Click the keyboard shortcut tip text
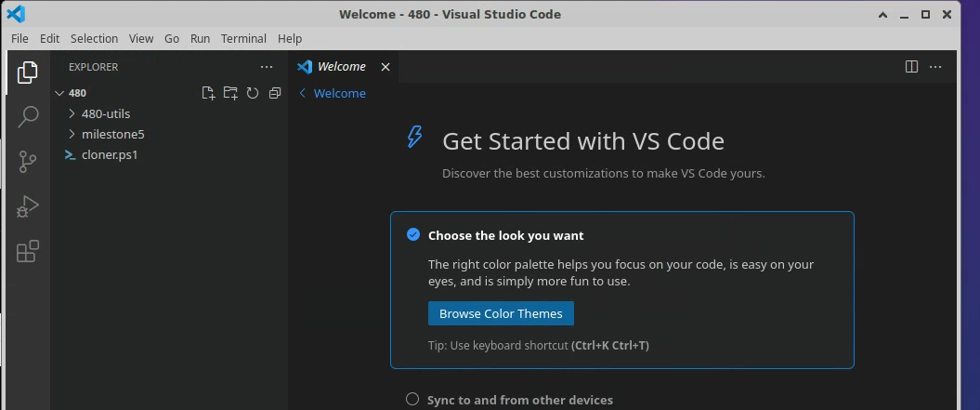This screenshot has width=980, height=410. 539,346
